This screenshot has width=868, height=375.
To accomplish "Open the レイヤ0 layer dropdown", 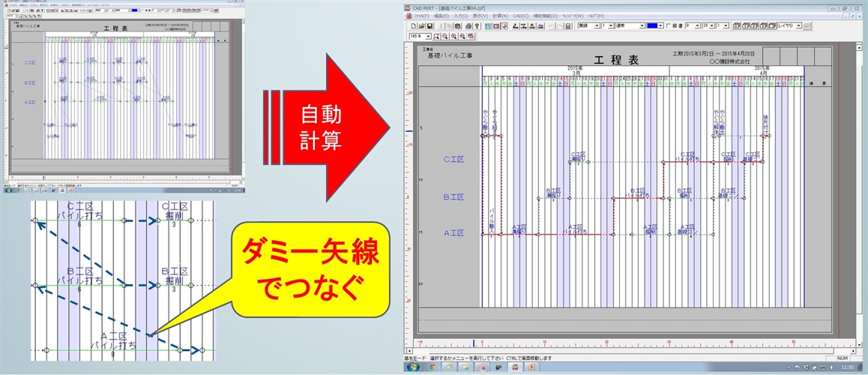I will (x=799, y=25).
